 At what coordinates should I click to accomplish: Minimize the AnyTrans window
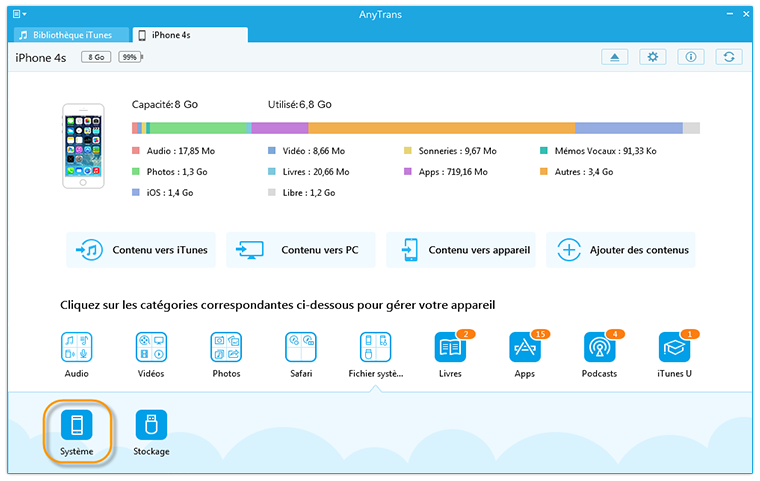(729, 14)
